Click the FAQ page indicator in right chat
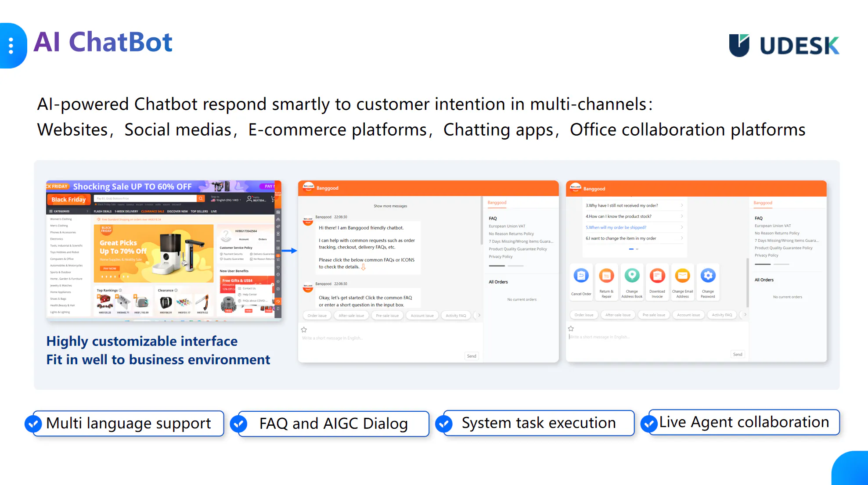 (x=634, y=249)
